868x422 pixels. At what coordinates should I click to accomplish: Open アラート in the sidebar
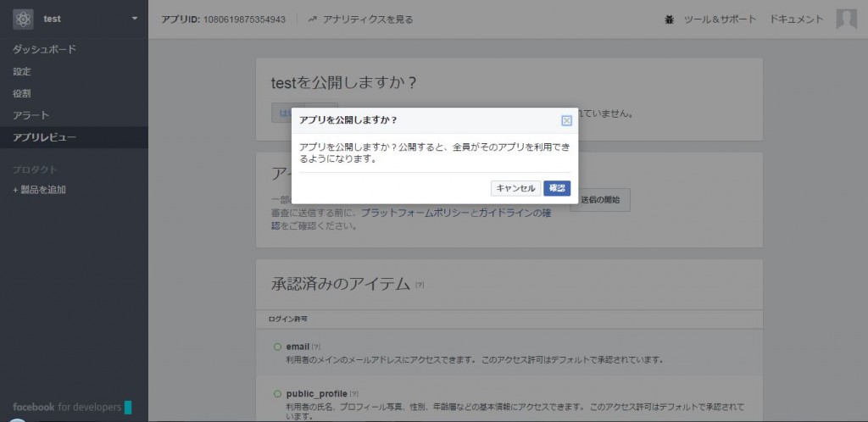click(x=31, y=115)
